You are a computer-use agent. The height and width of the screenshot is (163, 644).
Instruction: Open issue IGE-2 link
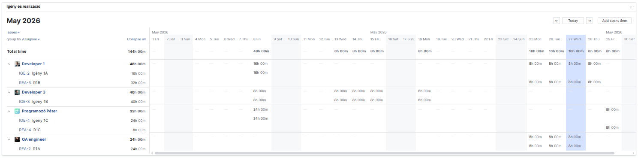[x=24, y=73]
